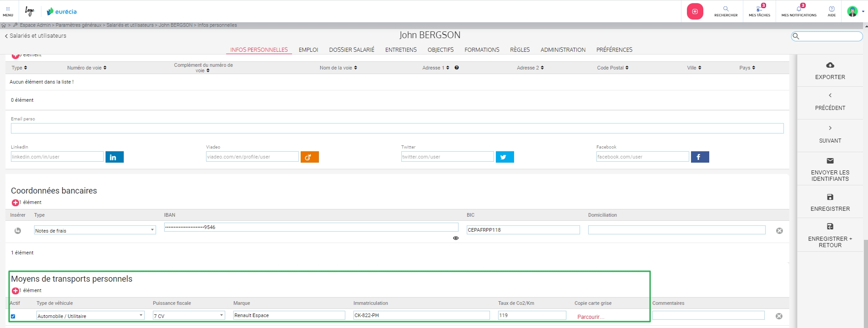Open Mes Tâches tasks icon
868x328 pixels.
[x=759, y=11]
